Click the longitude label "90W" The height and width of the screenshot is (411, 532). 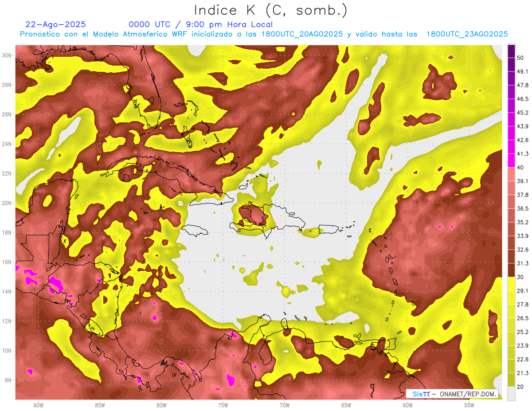point(38,405)
